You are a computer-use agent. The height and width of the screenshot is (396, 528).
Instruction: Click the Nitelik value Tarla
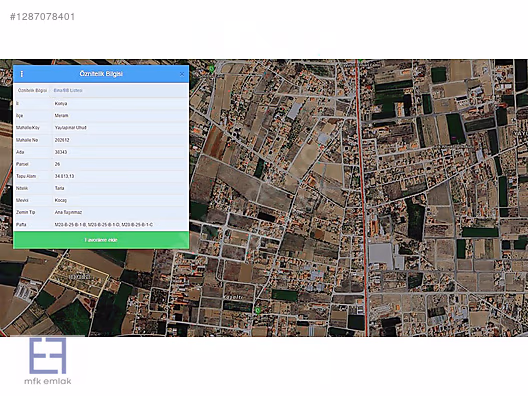59,188
